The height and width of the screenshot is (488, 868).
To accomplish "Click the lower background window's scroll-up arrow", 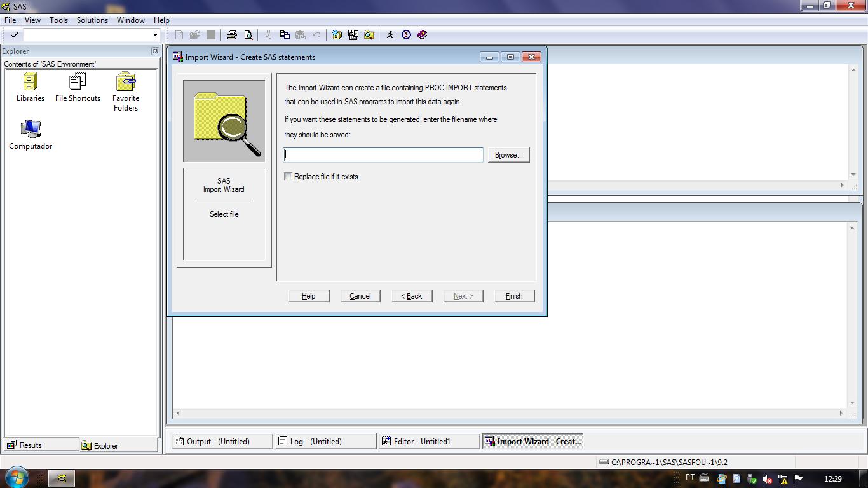I will [853, 227].
